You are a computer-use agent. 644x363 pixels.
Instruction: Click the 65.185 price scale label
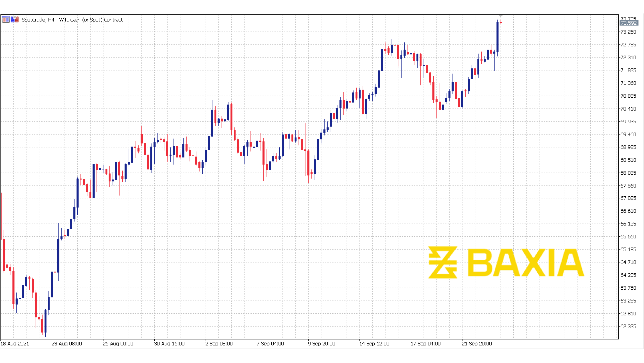click(x=628, y=249)
